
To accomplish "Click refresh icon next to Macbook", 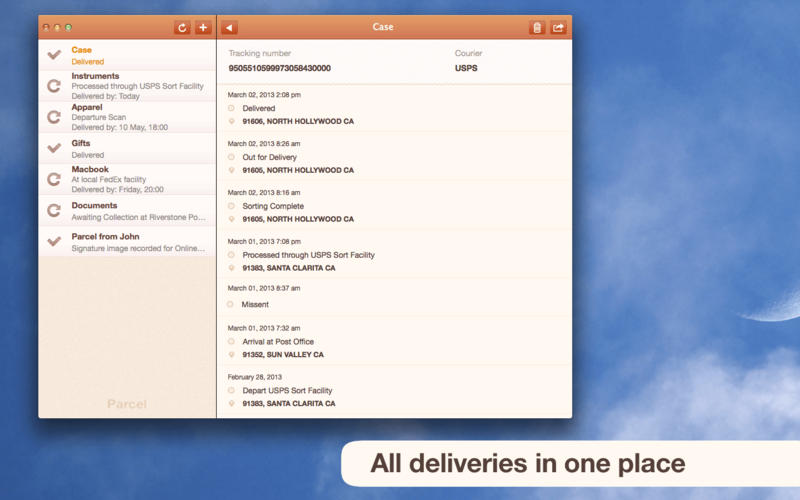I will 54,179.
